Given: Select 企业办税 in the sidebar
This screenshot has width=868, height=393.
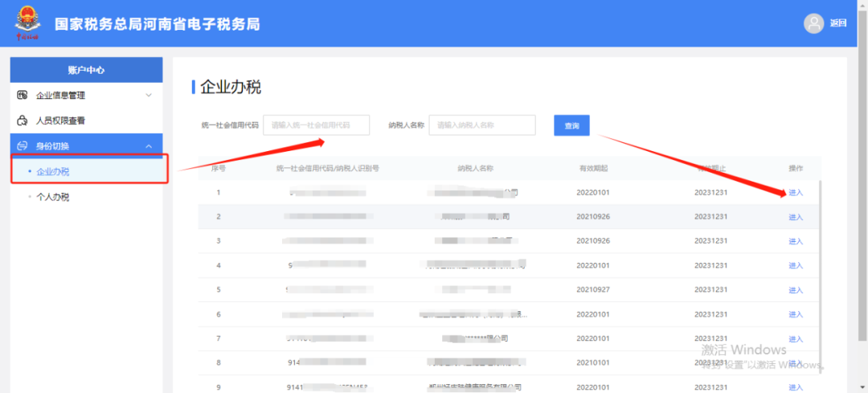Looking at the screenshot, I should [x=53, y=171].
